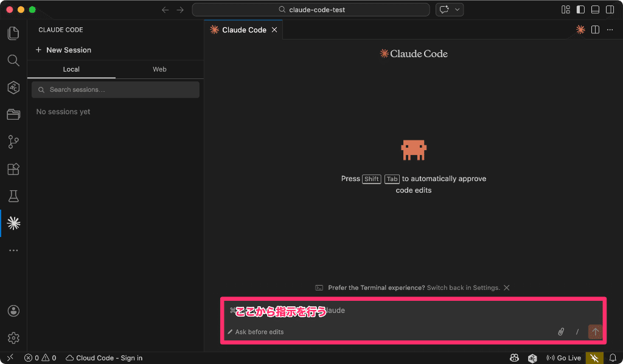Click the Claude spark icon in editor toolbar
The image size is (623, 364).
coord(580,30)
